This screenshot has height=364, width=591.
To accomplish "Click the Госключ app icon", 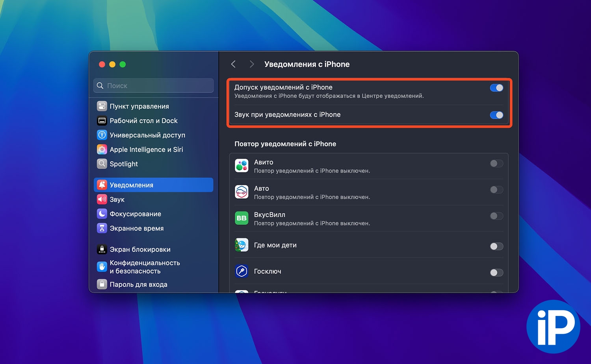I will point(242,271).
